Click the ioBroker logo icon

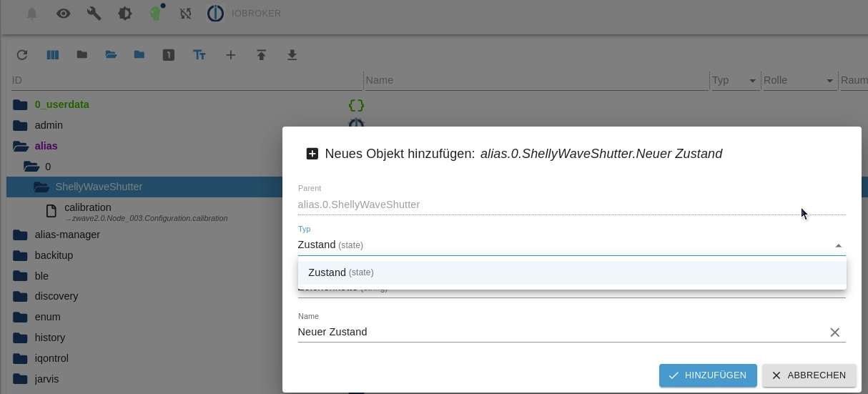coord(215,14)
